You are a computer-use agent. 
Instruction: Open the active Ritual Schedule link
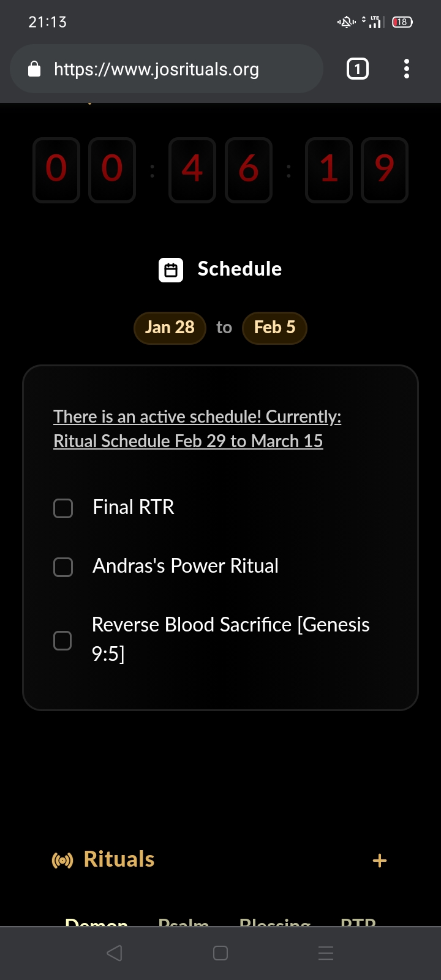[196, 429]
